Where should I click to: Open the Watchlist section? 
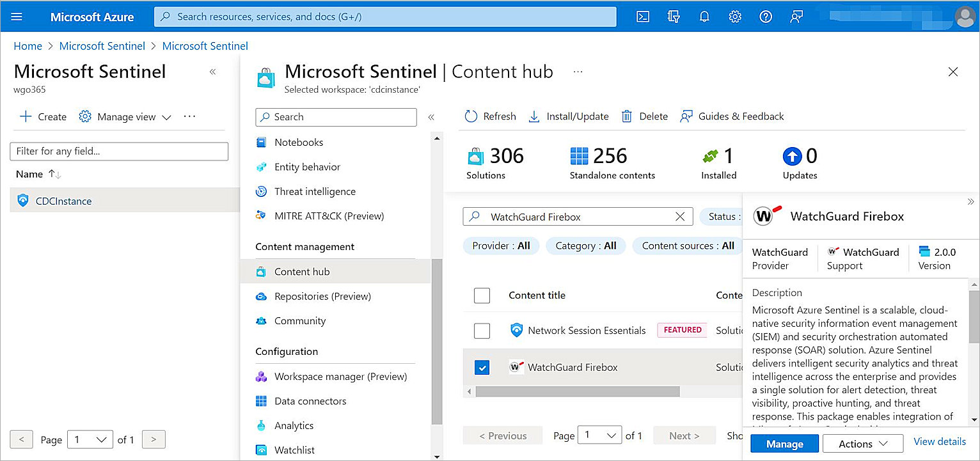tap(293, 449)
